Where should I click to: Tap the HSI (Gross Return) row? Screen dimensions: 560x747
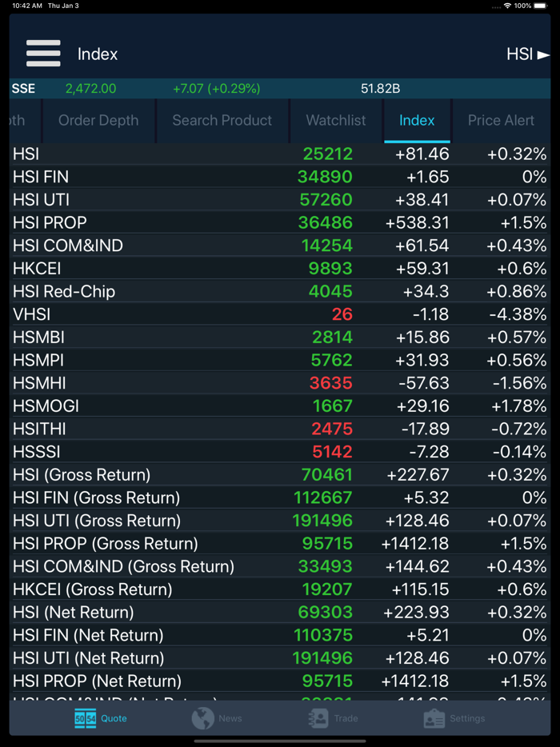point(280,475)
